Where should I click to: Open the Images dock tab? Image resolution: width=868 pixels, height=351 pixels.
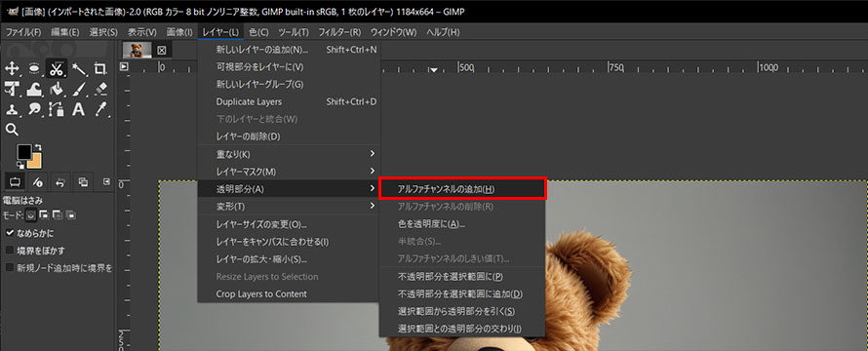pos(83,181)
